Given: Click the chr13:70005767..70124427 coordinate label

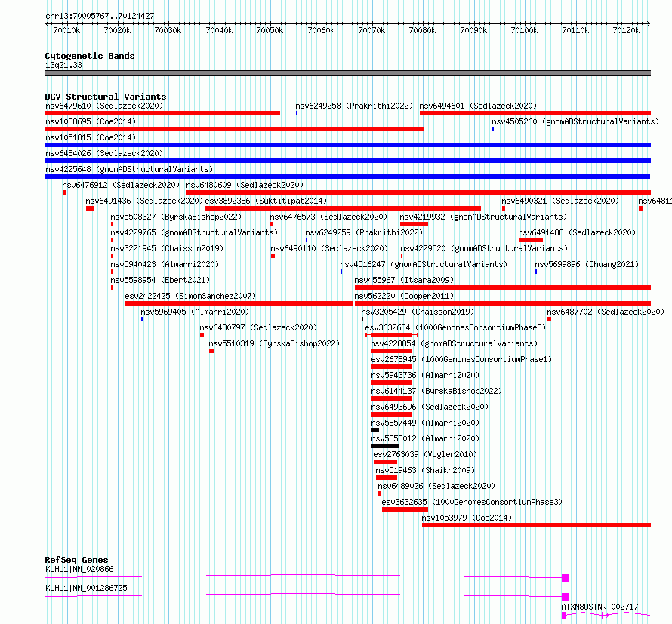Looking at the screenshot, I should click(x=100, y=16).
